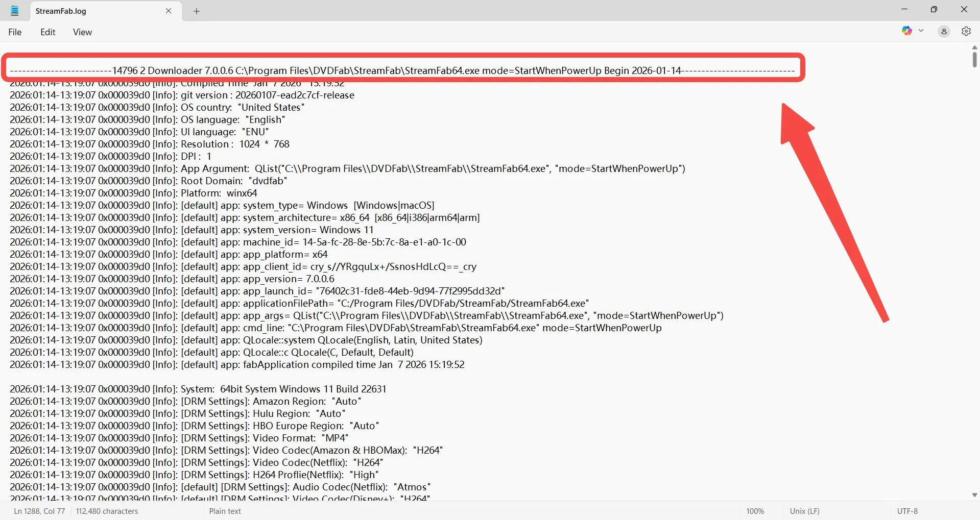Click the Unix (LF) line ending indicator
Viewport: 980px width, 520px height.
coord(804,511)
